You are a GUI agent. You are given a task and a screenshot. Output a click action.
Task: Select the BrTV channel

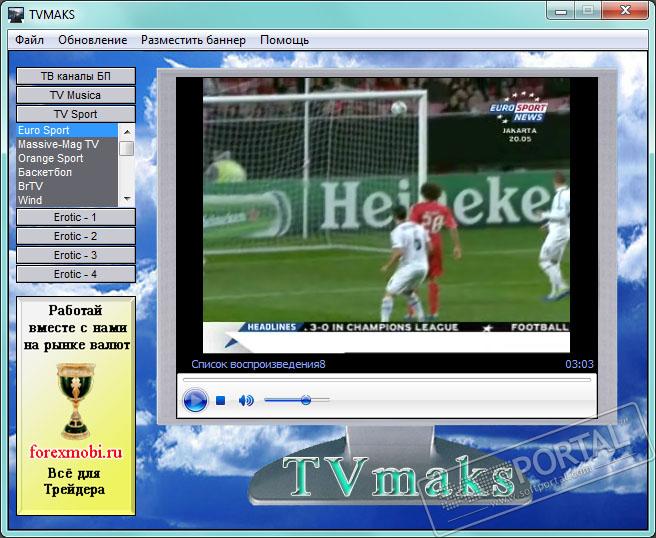(x=67, y=186)
